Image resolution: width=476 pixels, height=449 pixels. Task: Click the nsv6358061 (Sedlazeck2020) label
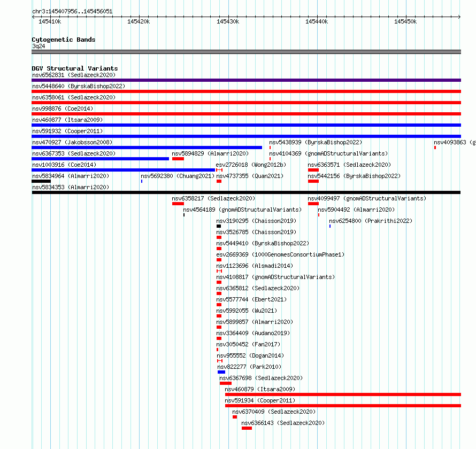tap(74, 97)
